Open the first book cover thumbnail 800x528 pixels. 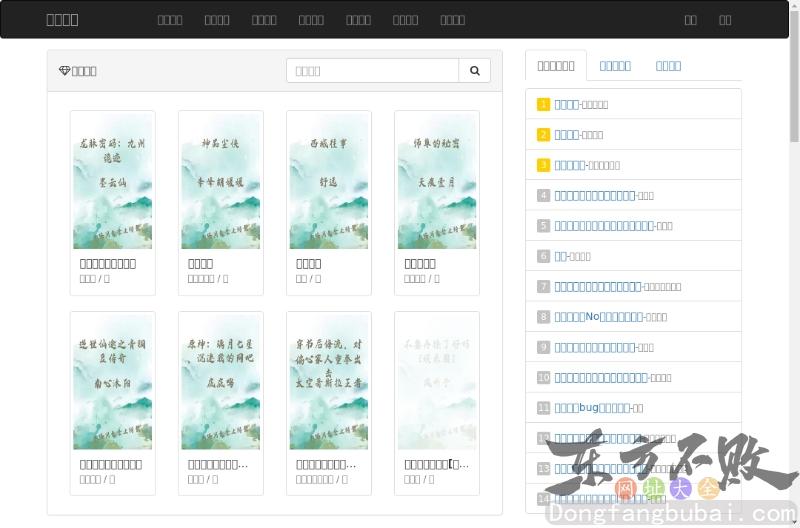(x=112, y=182)
